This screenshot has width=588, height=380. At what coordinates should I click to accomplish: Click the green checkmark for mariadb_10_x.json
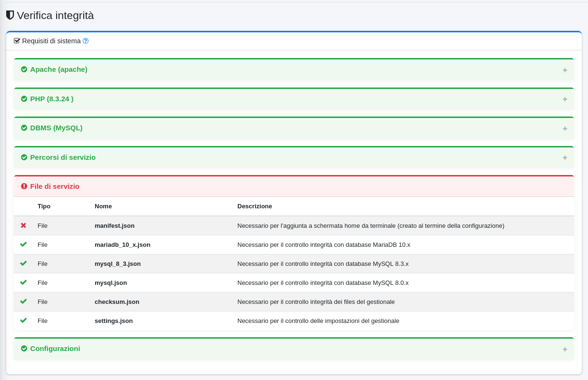click(23, 244)
